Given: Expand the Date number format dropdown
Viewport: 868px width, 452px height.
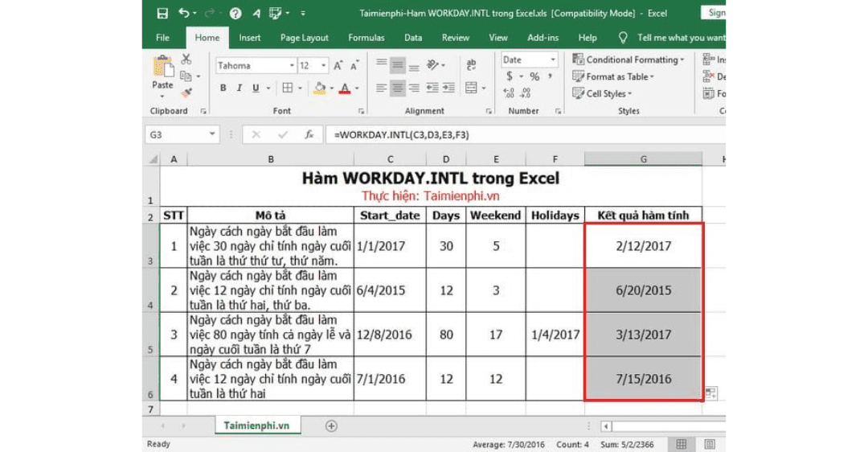Looking at the screenshot, I should (553, 60).
